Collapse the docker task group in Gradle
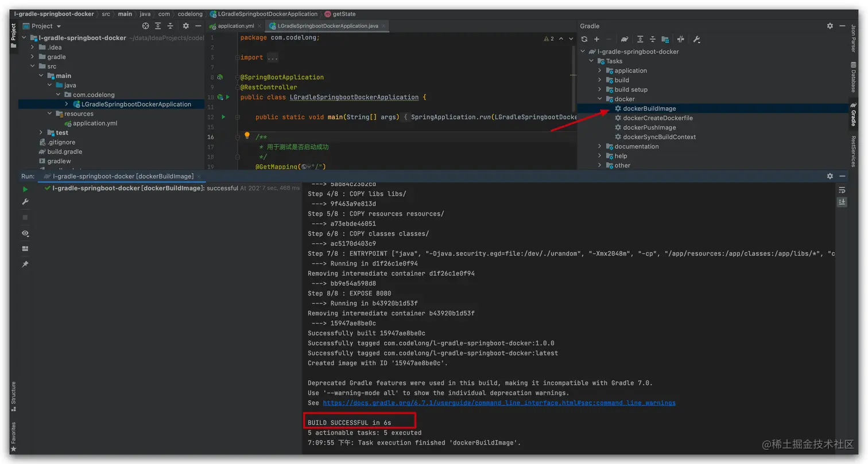 point(600,99)
